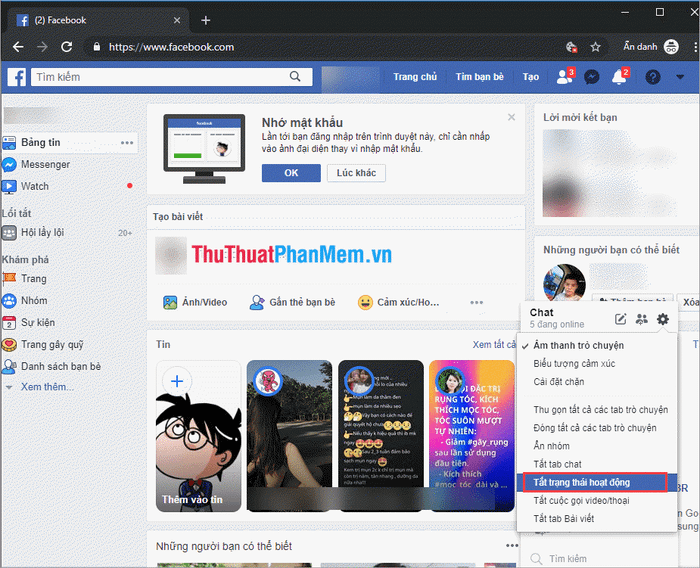The image size is (700, 568).
Task: Click the new message compose icon
Action: pos(620,319)
